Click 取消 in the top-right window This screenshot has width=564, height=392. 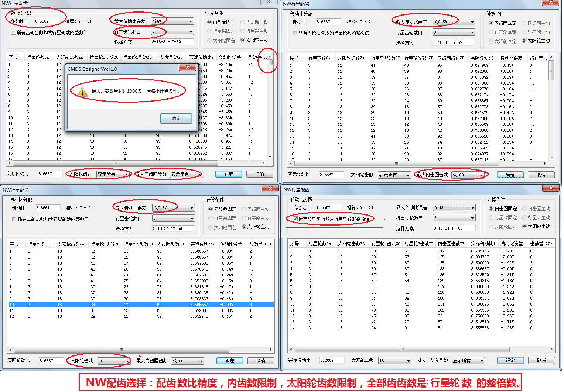(541, 175)
